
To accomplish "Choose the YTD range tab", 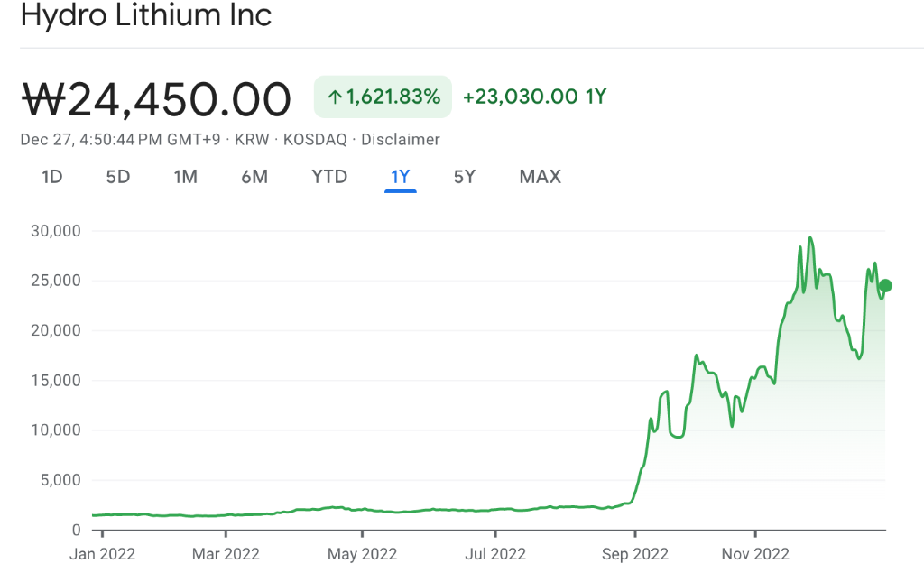I will click(329, 177).
